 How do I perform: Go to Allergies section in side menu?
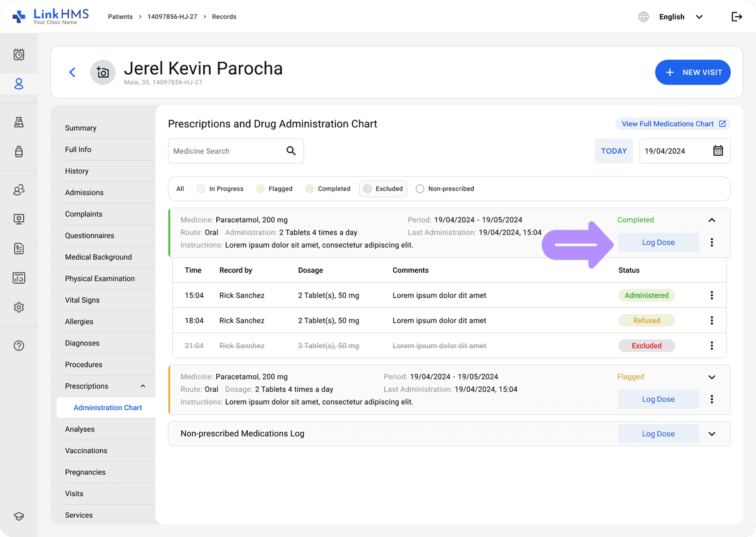click(79, 321)
